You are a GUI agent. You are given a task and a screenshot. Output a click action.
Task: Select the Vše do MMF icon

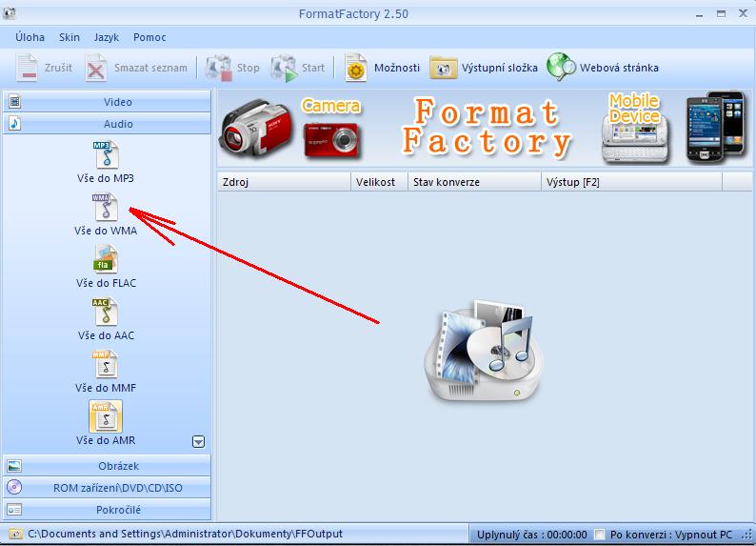pyautogui.click(x=106, y=364)
